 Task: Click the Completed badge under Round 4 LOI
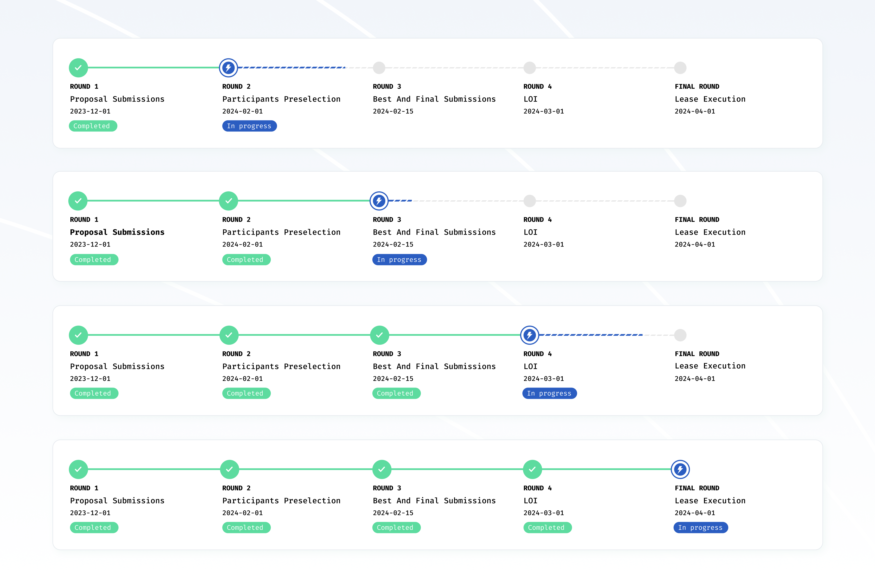(x=547, y=527)
